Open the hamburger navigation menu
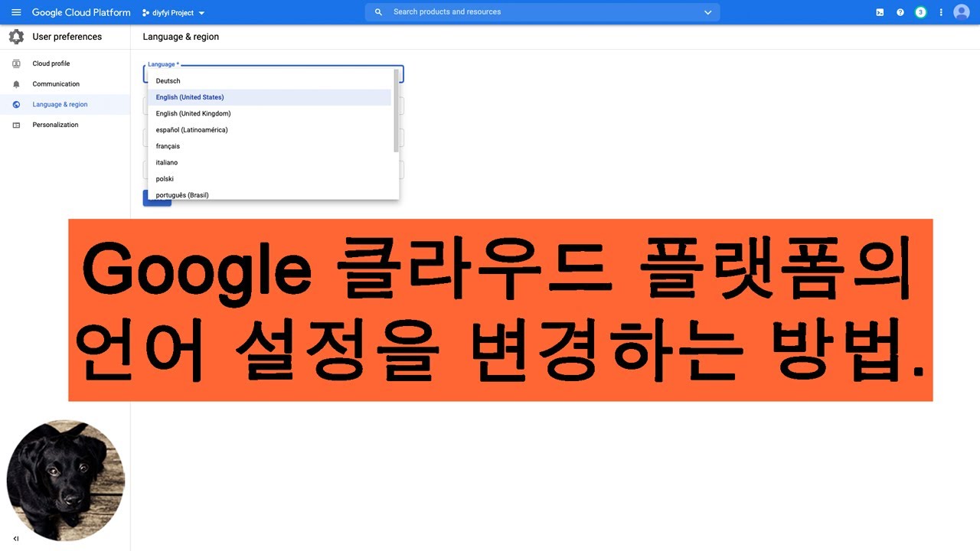Viewport: 980px width, 551px height. click(16, 12)
